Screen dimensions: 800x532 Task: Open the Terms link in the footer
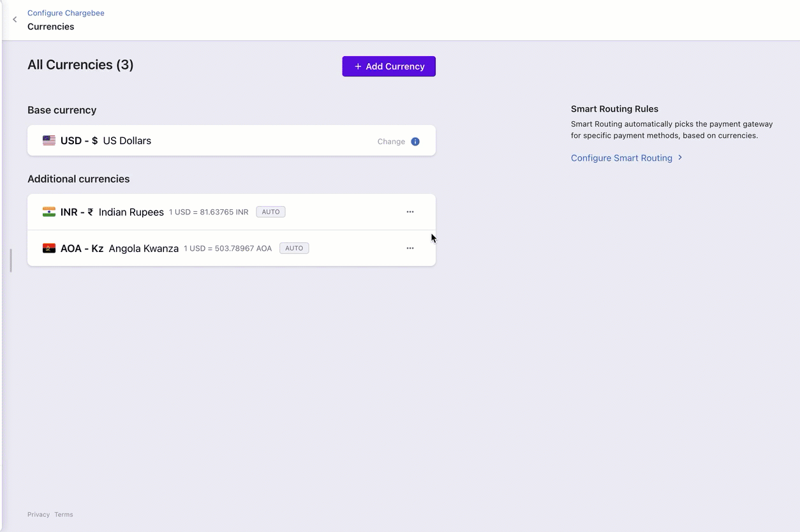coord(64,515)
